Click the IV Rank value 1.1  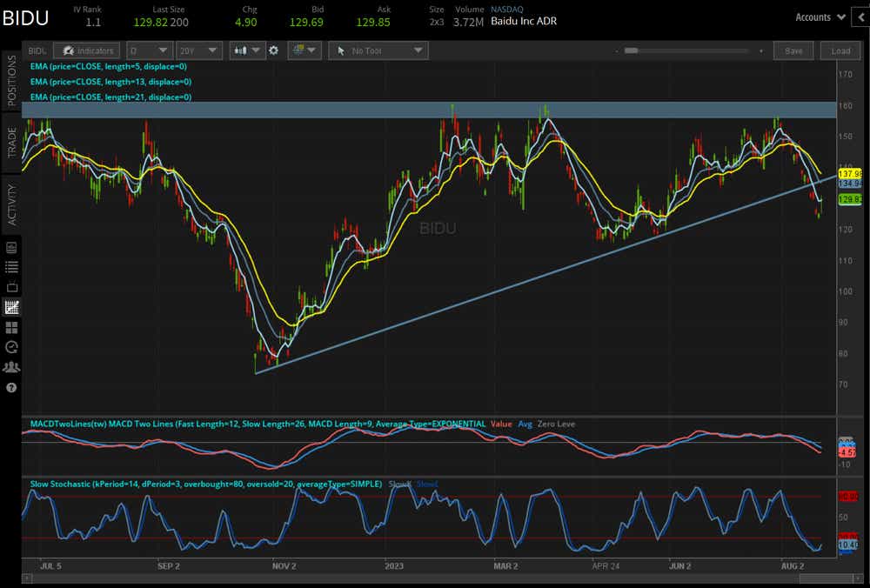(x=93, y=23)
